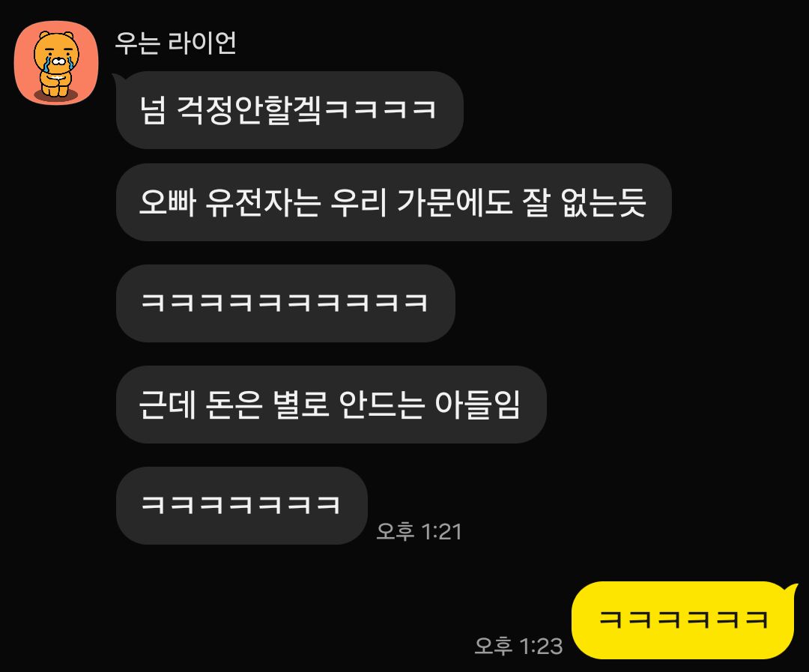
Task: Click the word 가문에도 in the second message
Action: coord(455,202)
